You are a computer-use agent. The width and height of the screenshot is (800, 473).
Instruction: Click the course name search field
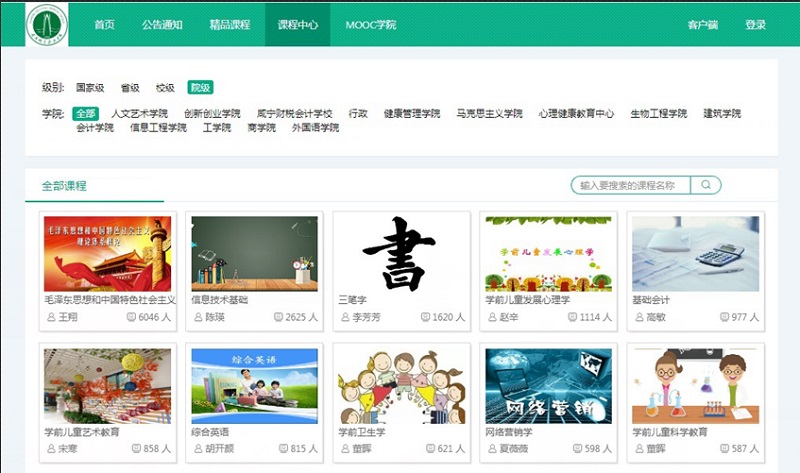632,185
